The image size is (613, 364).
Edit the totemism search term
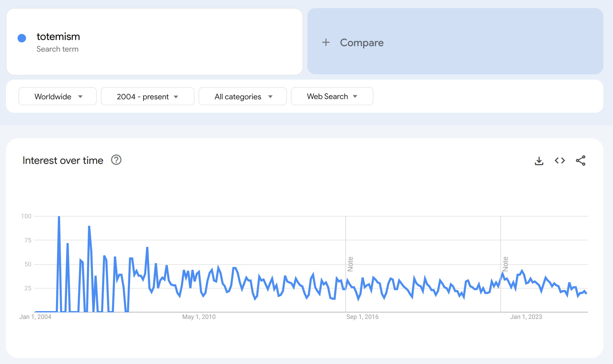(58, 37)
